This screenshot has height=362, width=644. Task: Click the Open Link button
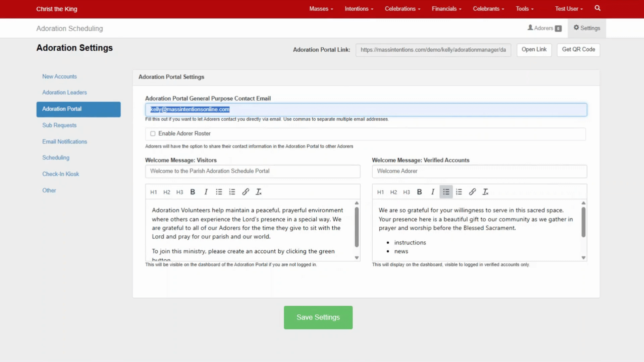[534, 50]
